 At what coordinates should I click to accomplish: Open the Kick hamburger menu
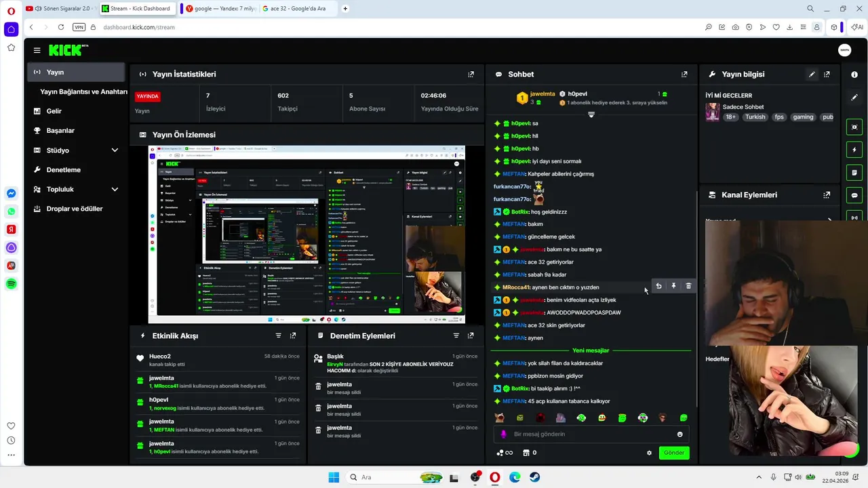coord(37,50)
